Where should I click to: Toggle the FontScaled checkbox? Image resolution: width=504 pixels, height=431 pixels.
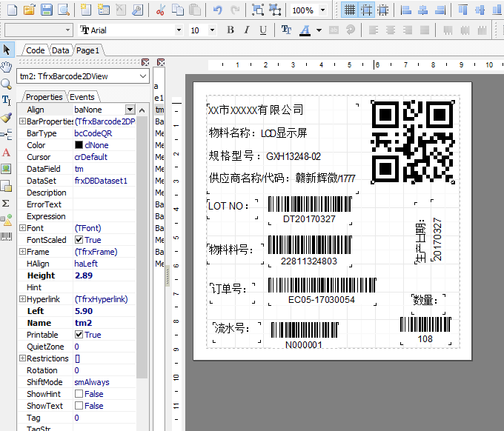tap(79, 240)
